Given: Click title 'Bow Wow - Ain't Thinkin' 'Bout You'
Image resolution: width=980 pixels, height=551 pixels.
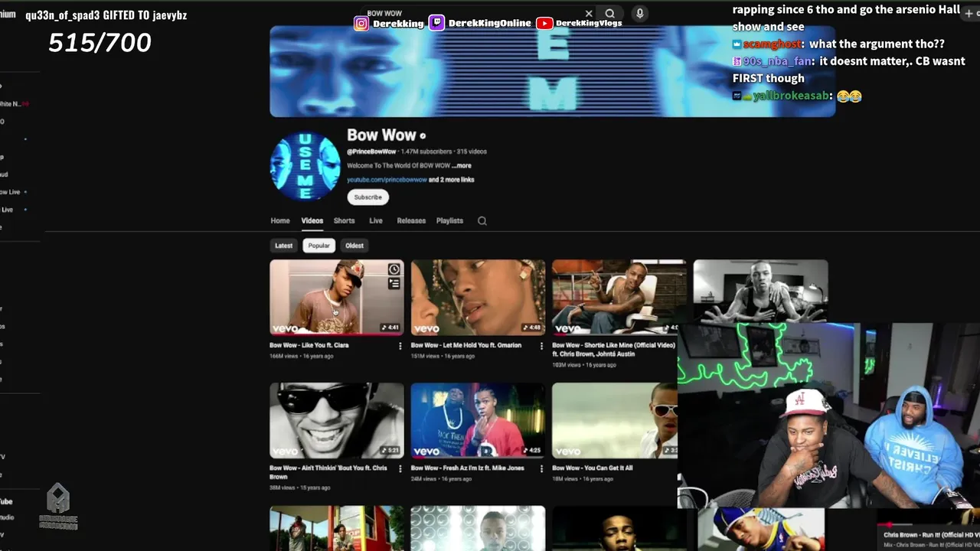Looking at the screenshot, I should (x=328, y=472).
